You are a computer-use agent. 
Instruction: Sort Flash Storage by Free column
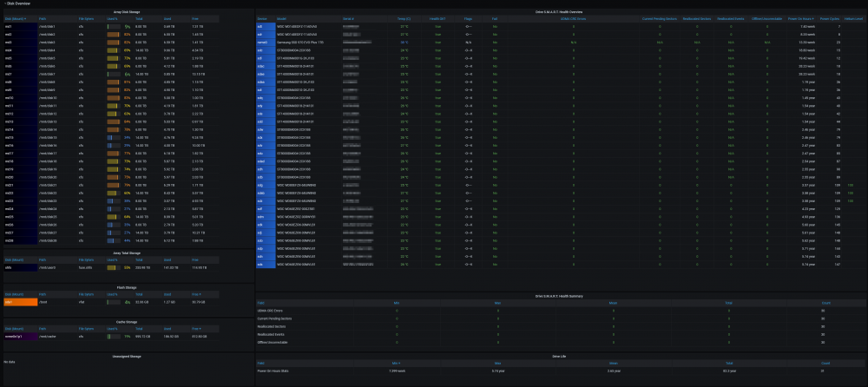point(196,294)
